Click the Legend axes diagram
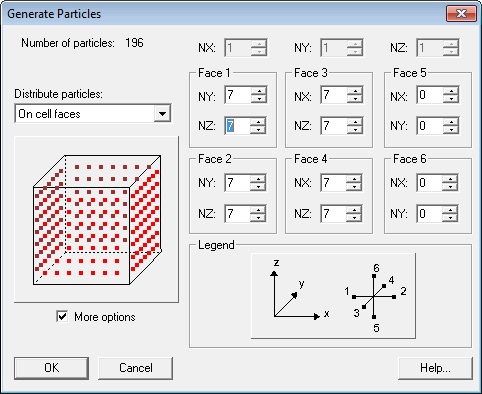The height and width of the screenshot is (394, 482). click(333, 296)
